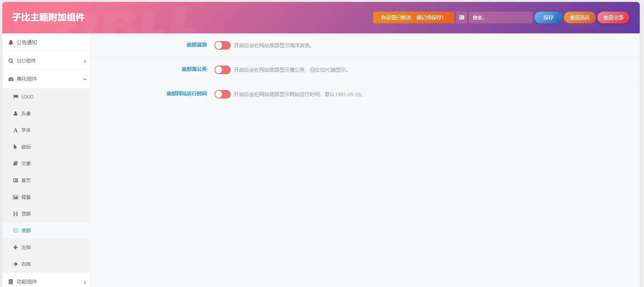Open the 右侧 sidebar entry
The height and width of the screenshot is (287, 644).
click(46, 264)
